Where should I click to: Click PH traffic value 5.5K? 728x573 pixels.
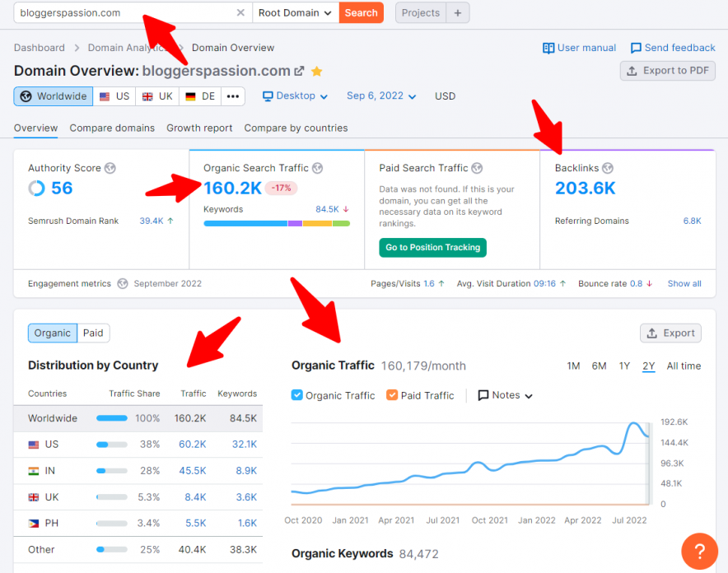[x=195, y=524]
